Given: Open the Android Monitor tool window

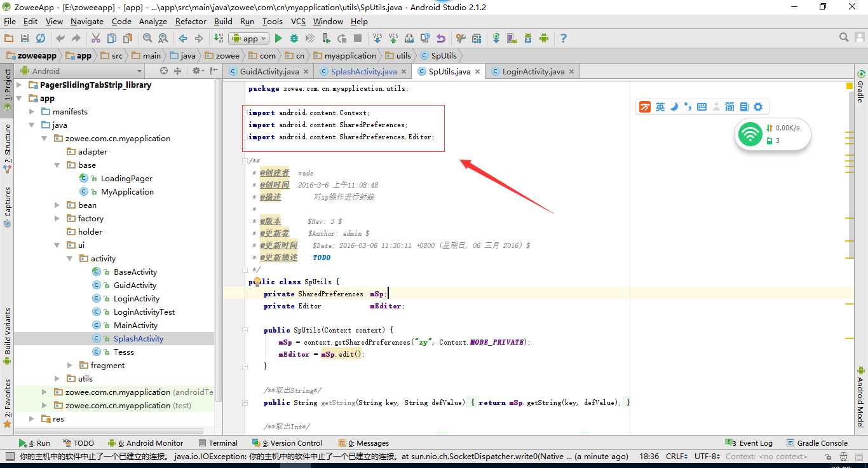Looking at the screenshot, I should (x=146, y=443).
